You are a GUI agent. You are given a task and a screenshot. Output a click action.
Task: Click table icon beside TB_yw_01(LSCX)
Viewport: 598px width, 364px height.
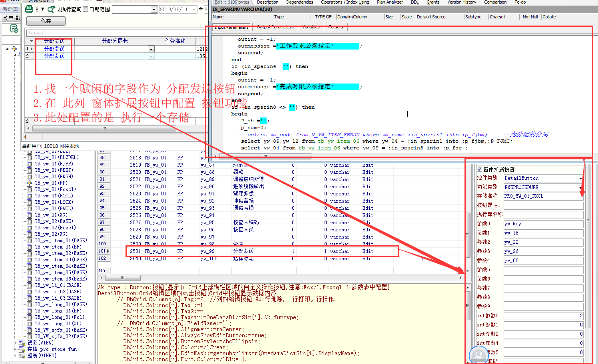coord(30,202)
